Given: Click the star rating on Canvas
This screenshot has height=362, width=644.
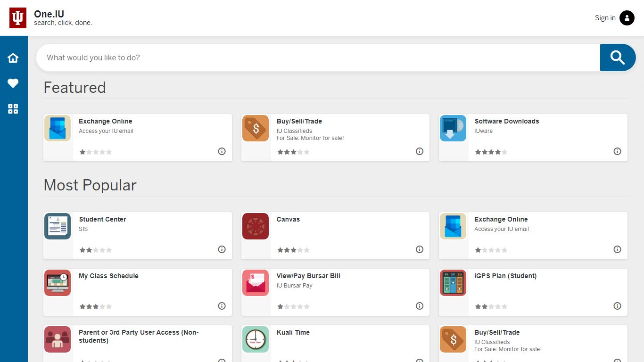Looking at the screenshot, I should (x=293, y=250).
